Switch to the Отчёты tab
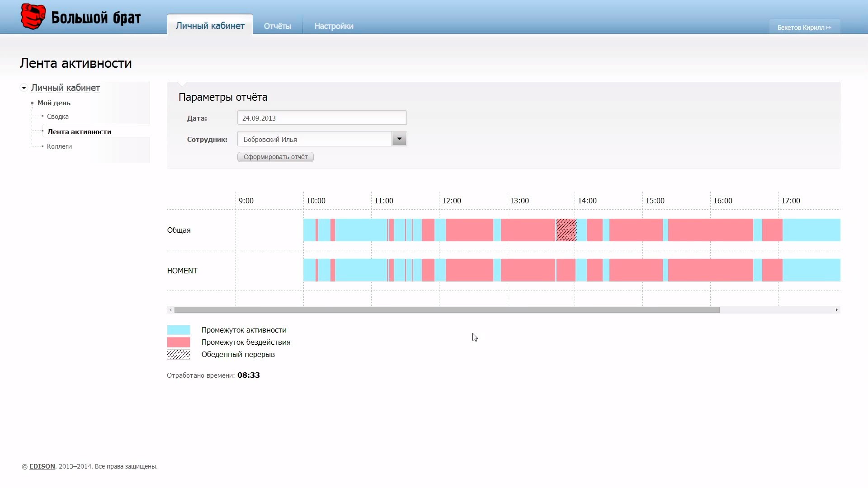The image size is (868, 488). coord(277,26)
